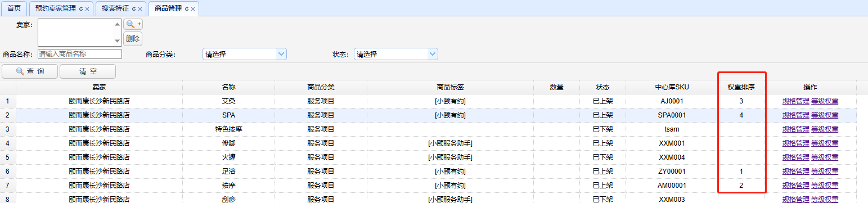Click the 中心库SKU column header
868x203 pixels.
tap(672, 87)
